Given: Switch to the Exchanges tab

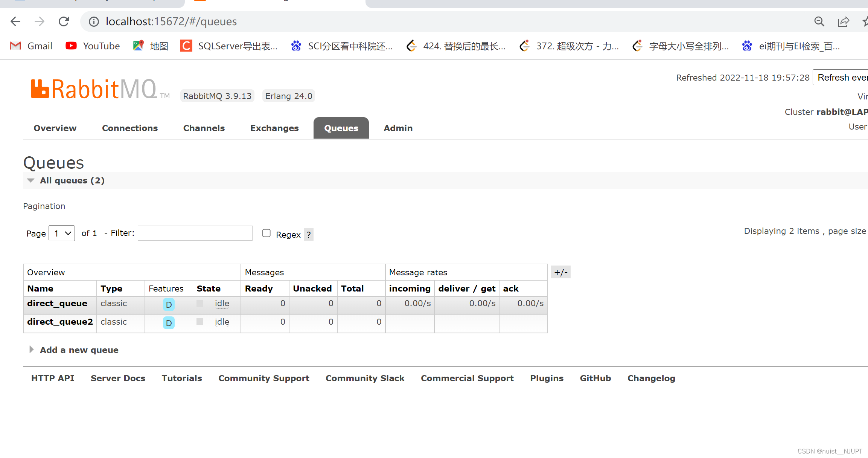Looking at the screenshot, I should click(x=274, y=128).
